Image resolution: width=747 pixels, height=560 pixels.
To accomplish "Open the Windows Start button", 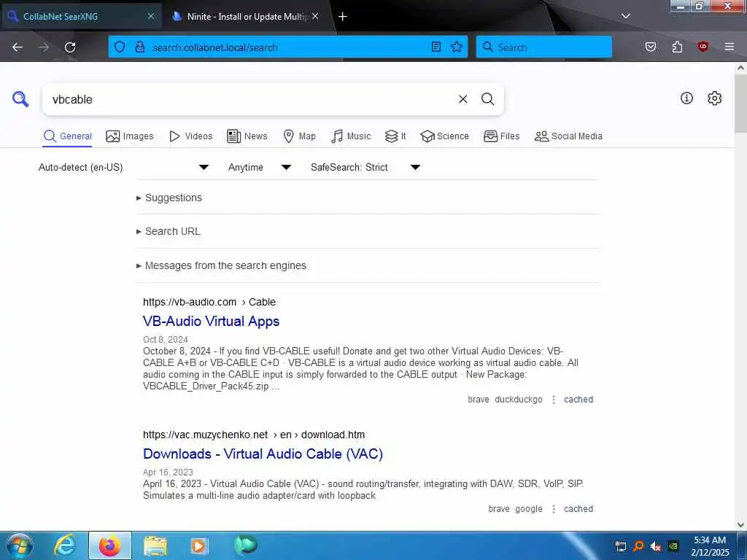I will coord(20,545).
